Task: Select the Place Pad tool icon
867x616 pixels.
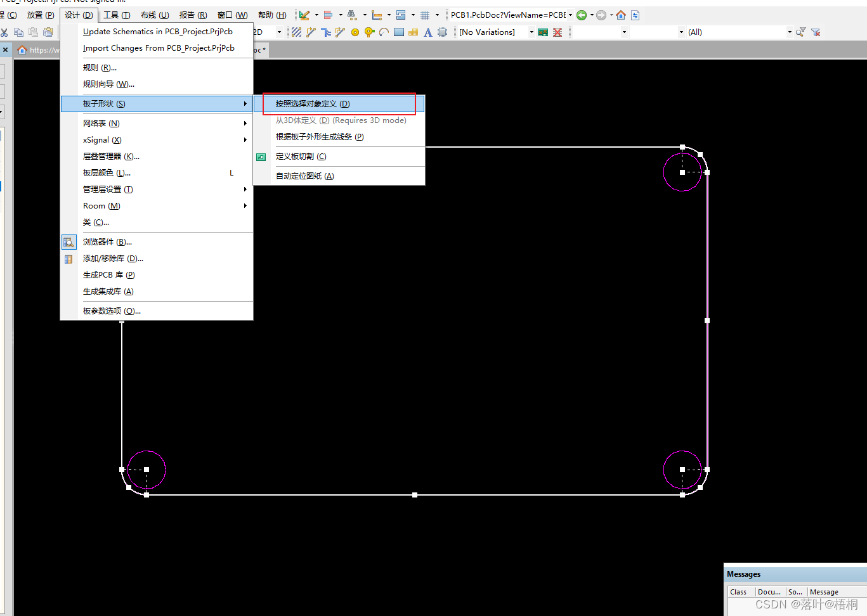Action: (355, 32)
